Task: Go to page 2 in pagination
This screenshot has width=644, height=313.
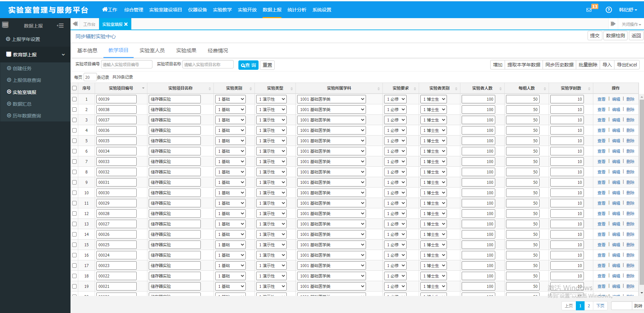Action: tap(589, 306)
